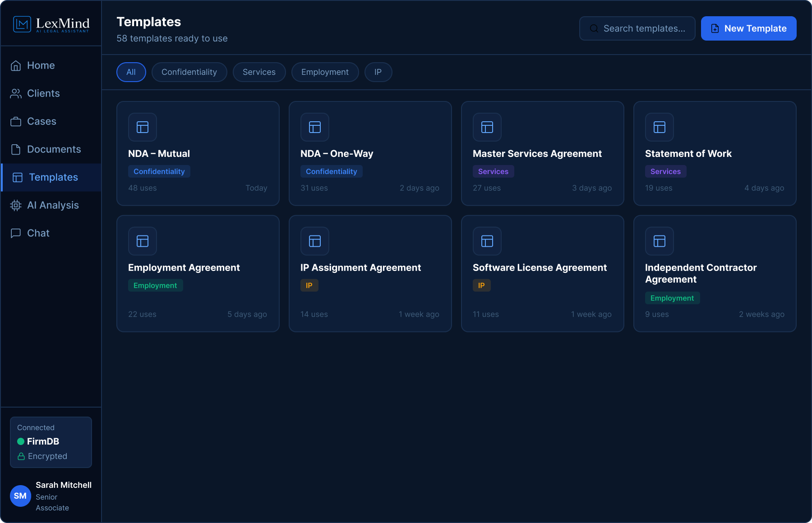Open the Templates sidebar item
The height and width of the screenshot is (523, 812).
[x=51, y=177]
